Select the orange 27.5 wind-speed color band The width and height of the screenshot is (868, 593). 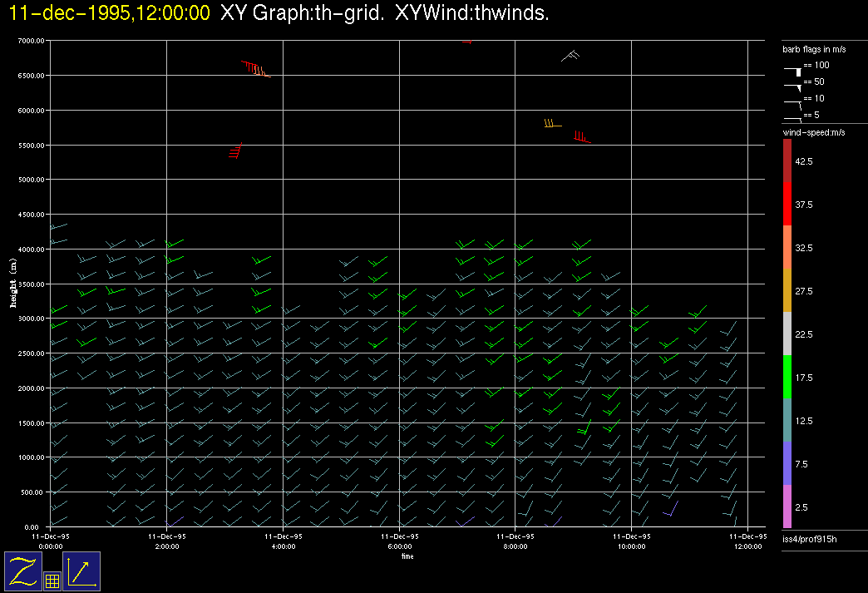[787, 290]
